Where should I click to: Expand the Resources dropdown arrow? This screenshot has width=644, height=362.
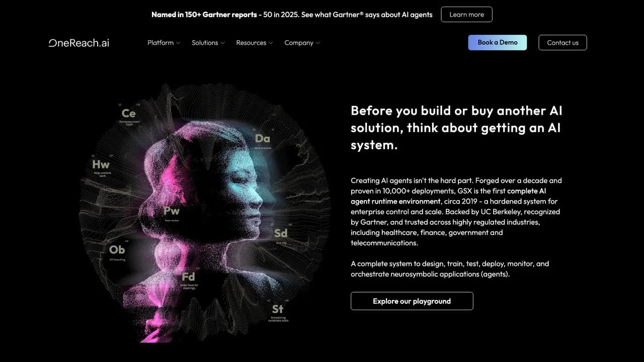coord(271,43)
